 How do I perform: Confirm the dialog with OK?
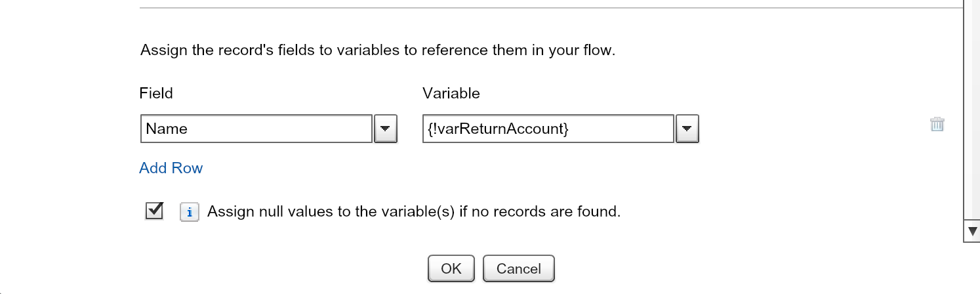(451, 268)
